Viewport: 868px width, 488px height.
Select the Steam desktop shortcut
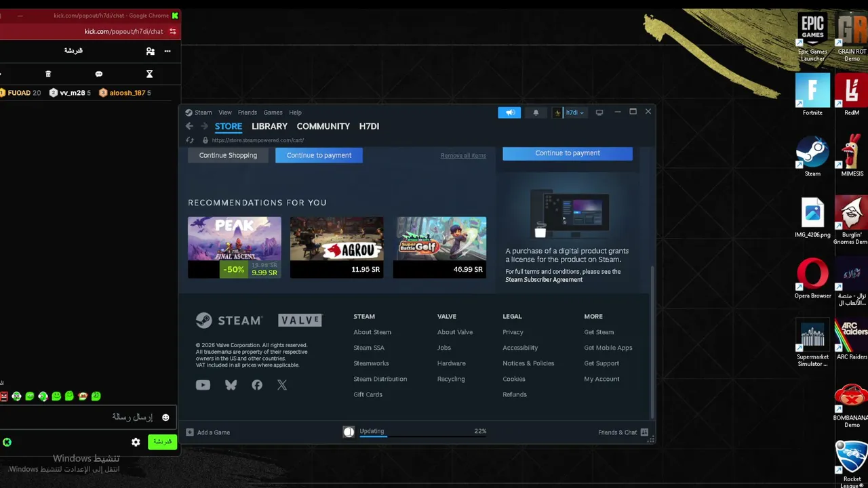pyautogui.click(x=812, y=157)
